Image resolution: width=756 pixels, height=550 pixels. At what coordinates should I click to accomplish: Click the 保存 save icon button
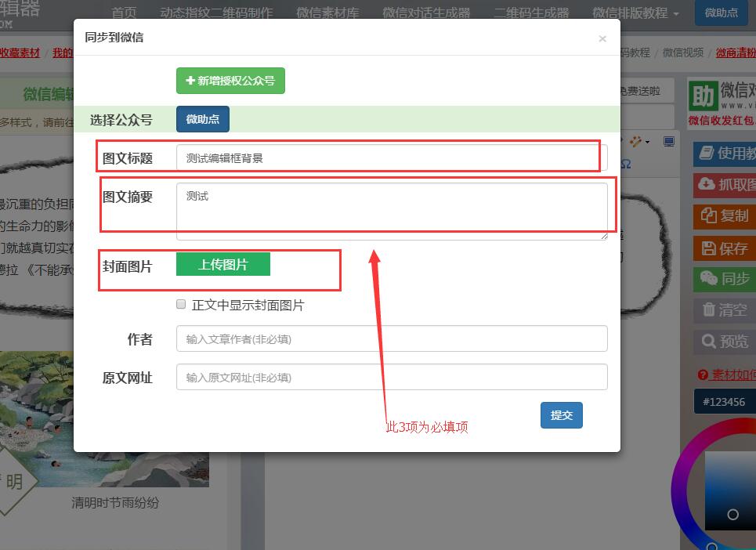coord(725,248)
